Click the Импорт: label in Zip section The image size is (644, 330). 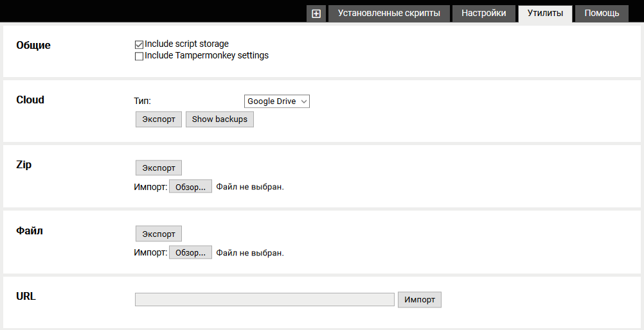[x=151, y=187]
